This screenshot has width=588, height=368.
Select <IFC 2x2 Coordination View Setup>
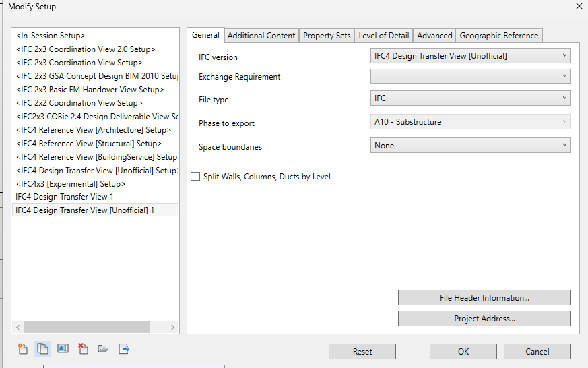coord(95,103)
